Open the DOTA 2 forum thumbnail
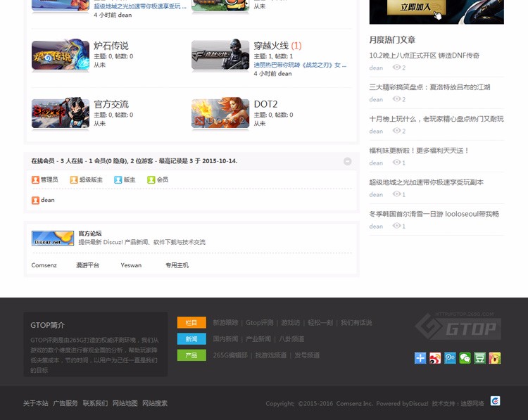 pos(220,113)
